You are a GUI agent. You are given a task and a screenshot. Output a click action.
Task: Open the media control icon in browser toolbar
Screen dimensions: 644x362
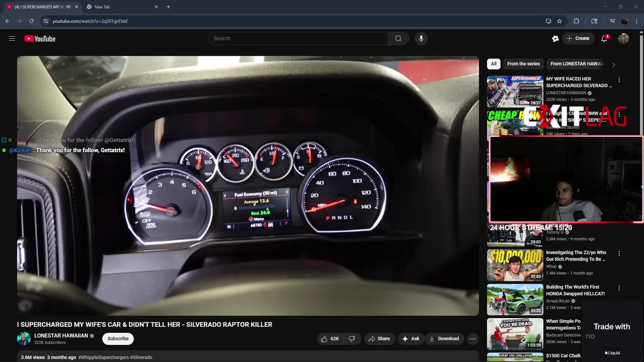coord(612,21)
